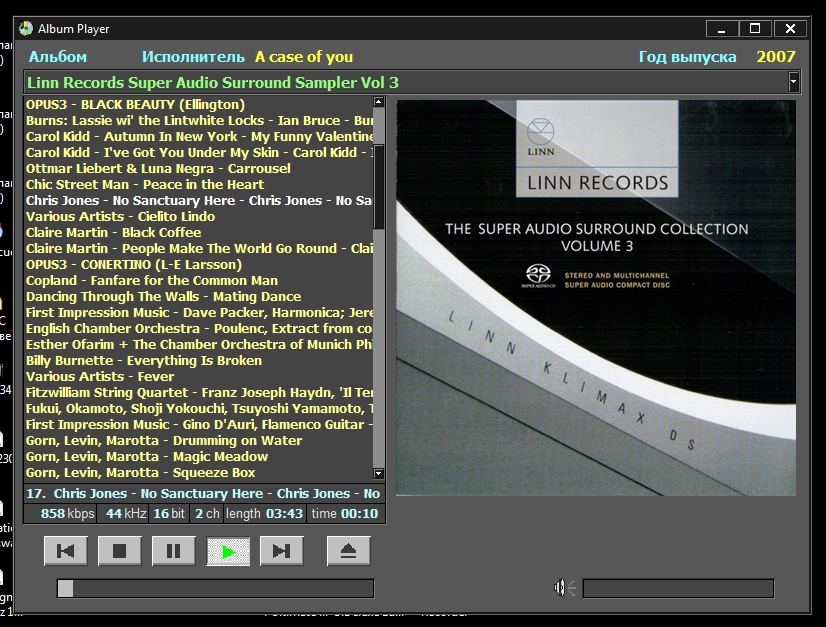Maximize the Album Player window
This screenshot has width=826, height=627.
click(755, 28)
